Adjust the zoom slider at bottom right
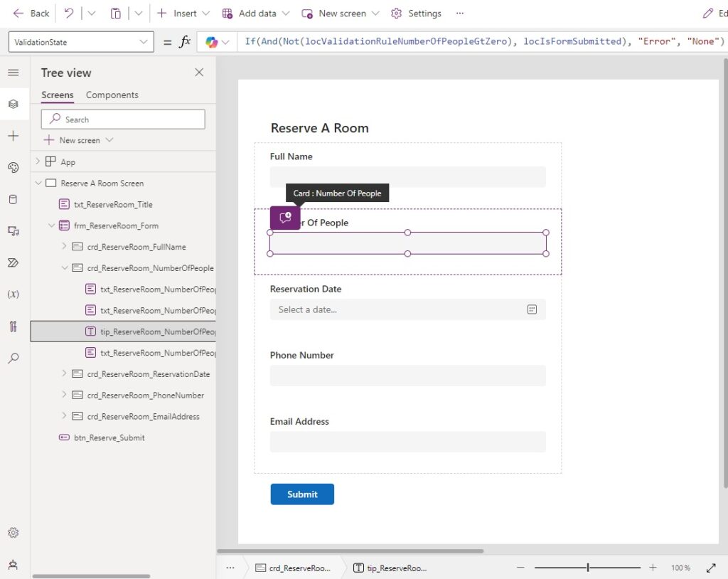The height and width of the screenshot is (579, 728). [587, 567]
